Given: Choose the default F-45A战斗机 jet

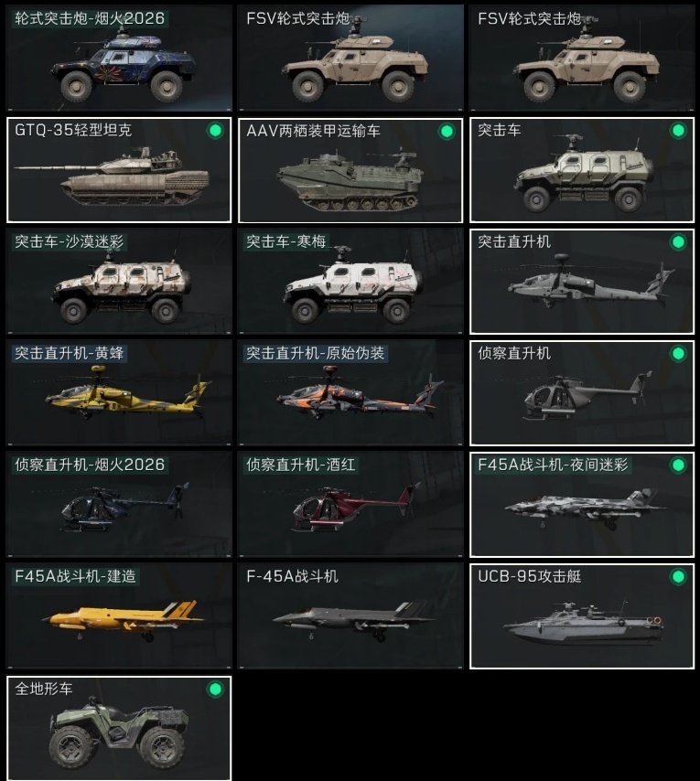Looking at the screenshot, I should (x=350, y=616).
